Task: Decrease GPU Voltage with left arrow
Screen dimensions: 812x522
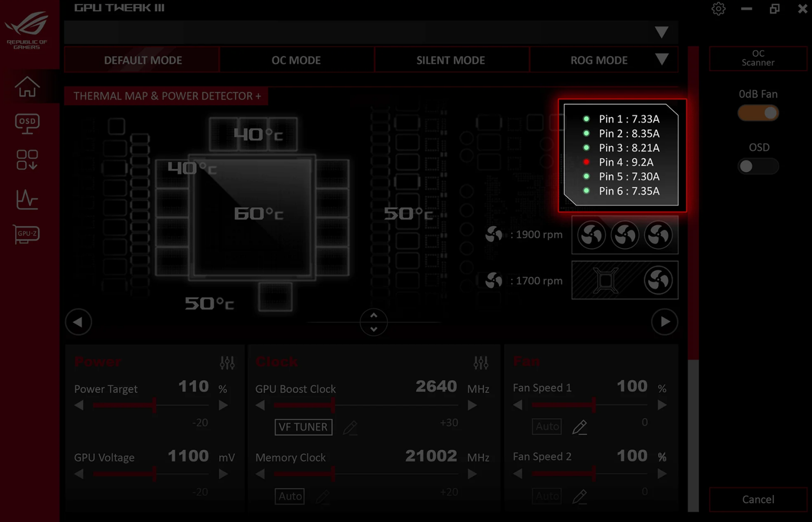Action: [x=79, y=474]
